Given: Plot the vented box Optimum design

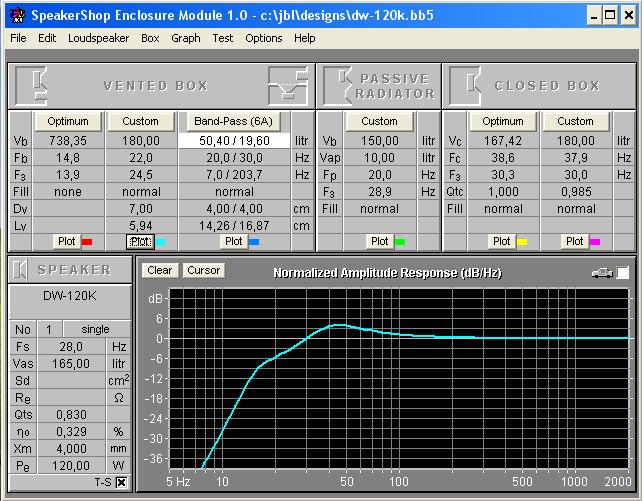Looking at the screenshot, I should coord(67,241).
